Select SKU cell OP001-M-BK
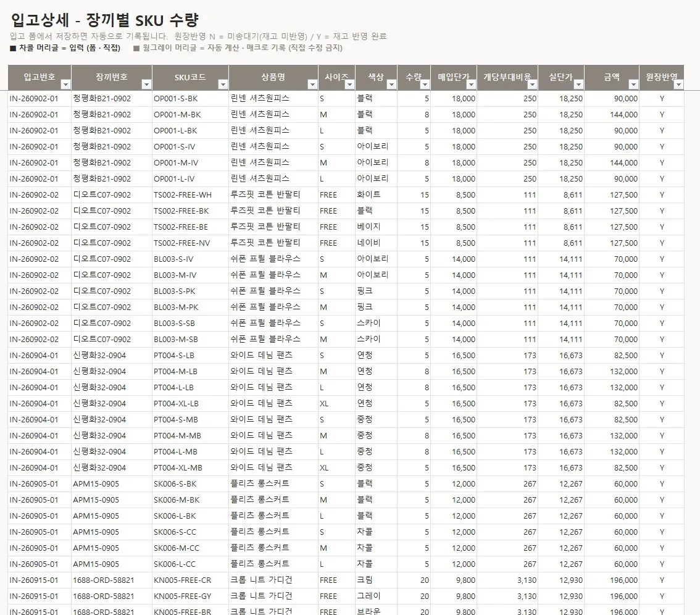Viewport: 700px width, 615px height. click(x=190, y=115)
